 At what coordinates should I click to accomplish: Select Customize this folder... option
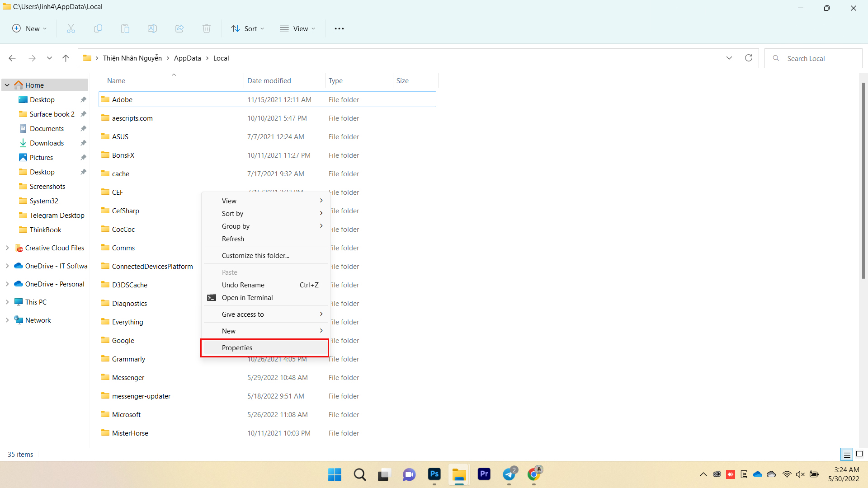[266, 255]
